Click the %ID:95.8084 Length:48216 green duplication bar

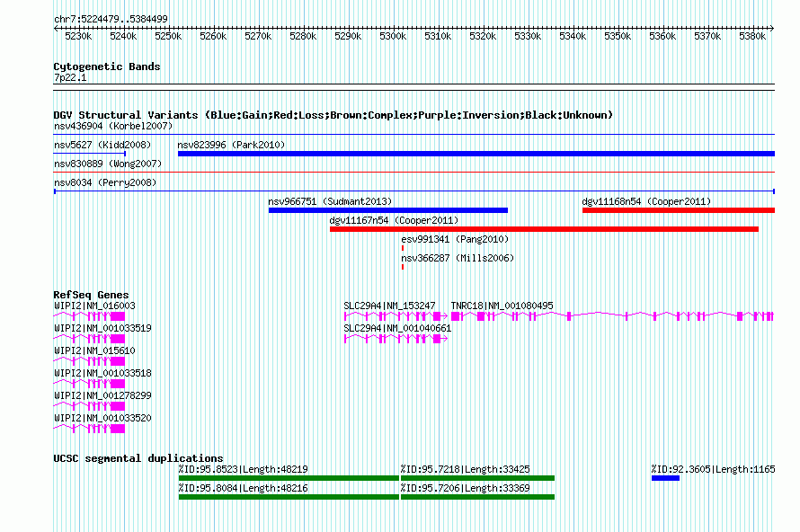[289, 497]
